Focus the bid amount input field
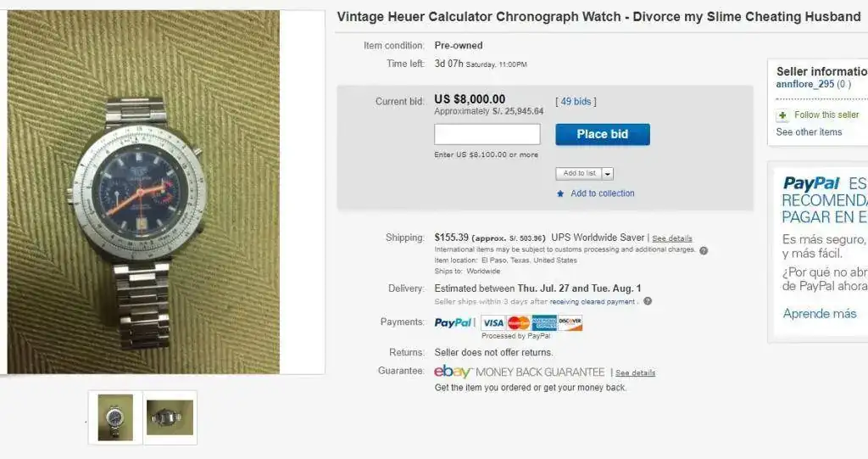Viewport: 868px width, 459px height. pyautogui.click(x=487, y=134)
